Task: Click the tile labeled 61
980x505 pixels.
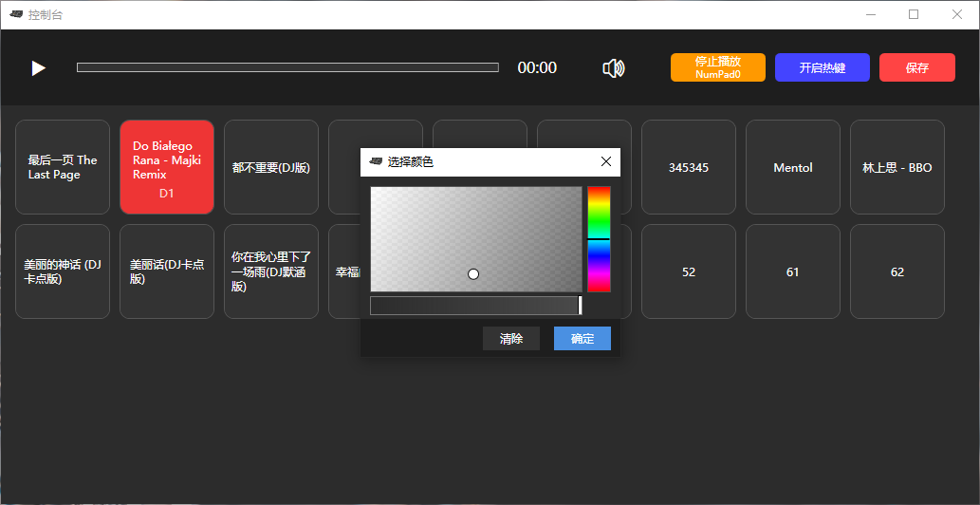Action: [793, 271]
